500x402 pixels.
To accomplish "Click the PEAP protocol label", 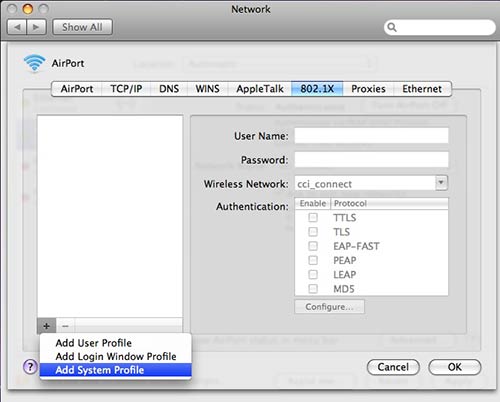I will point(345,260).
